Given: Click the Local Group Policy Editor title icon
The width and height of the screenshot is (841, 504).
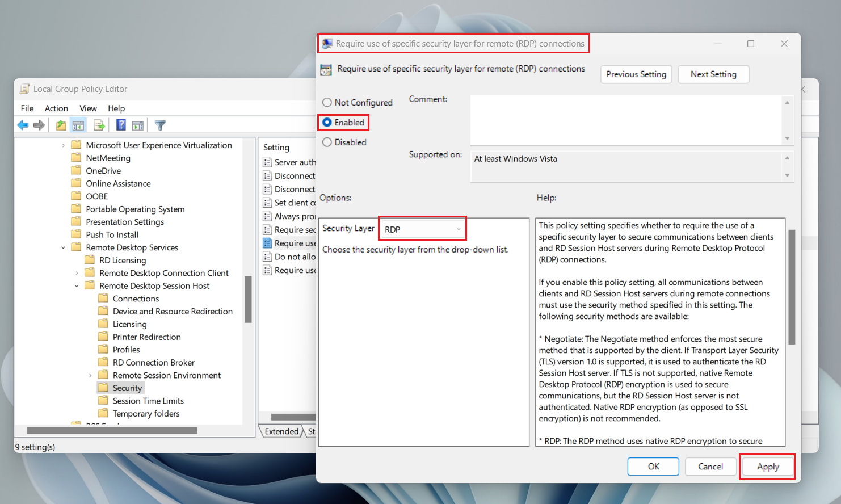Looking at the screenshot, I should [x=24, y=89].
